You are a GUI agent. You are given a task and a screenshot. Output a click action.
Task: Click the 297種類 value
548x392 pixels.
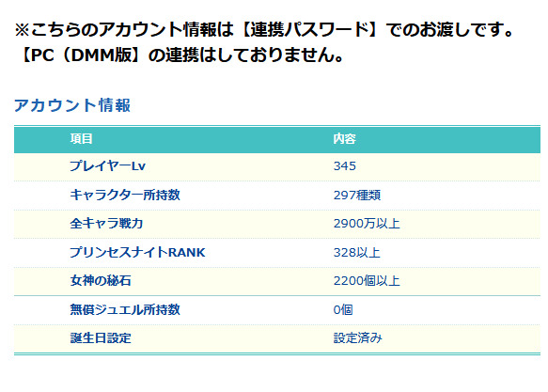(357, 195)
